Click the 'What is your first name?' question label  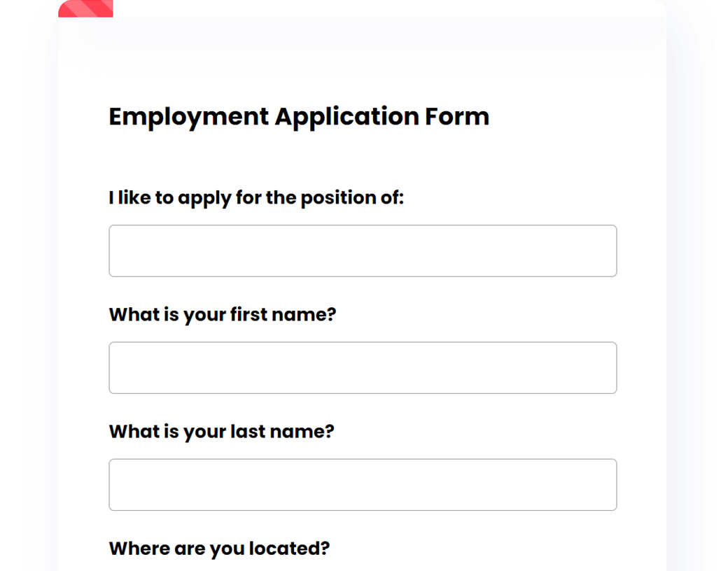click(x=222, y=314)
